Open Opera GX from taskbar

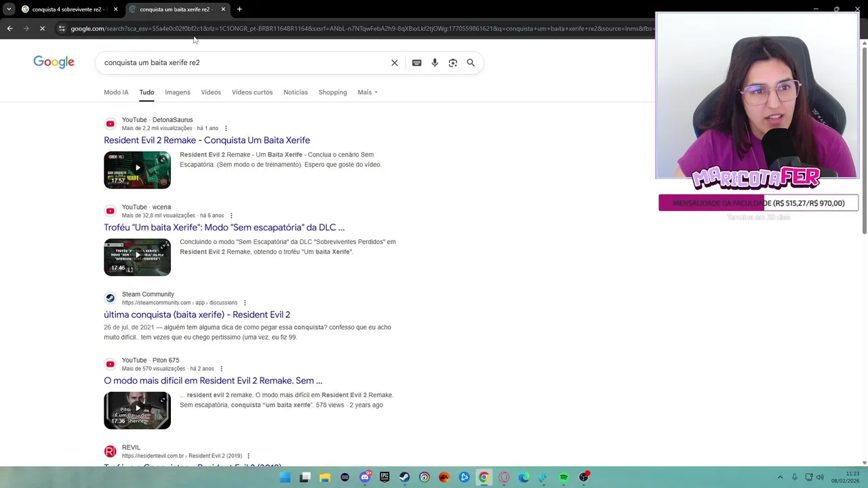pos(504,477)
